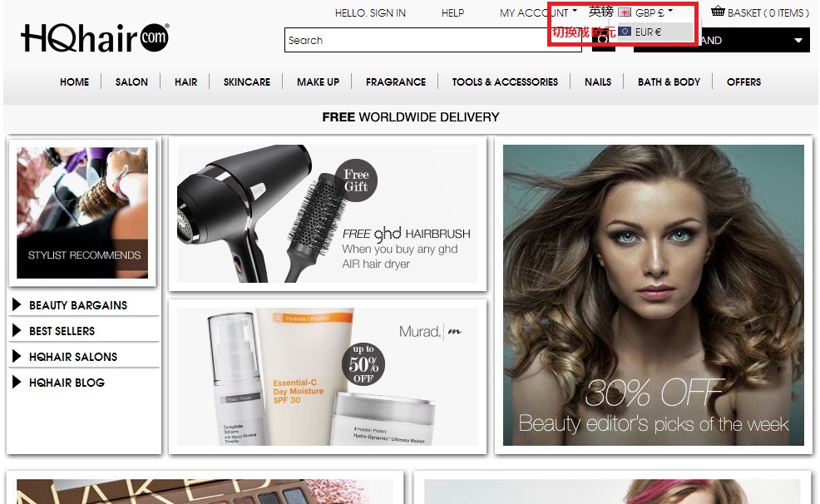The width and height of the screenshot is (820, 504).
Task: Open the SKINCARE menu
Action: (x=247, y=82)
